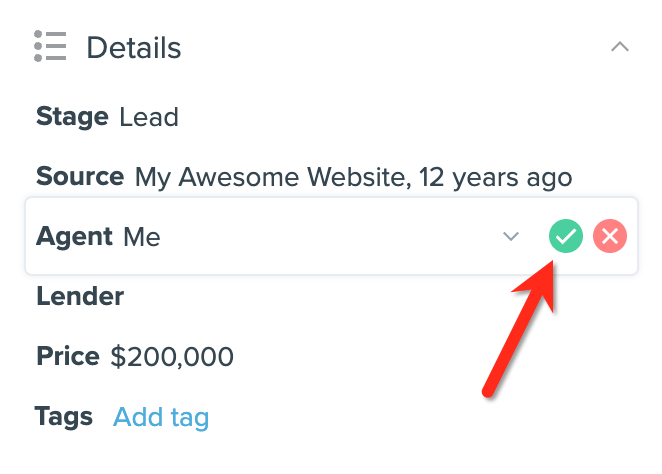Edit the Stage value Lead
This screenshot has width=662, height=474.
click(x=149, y=117)
